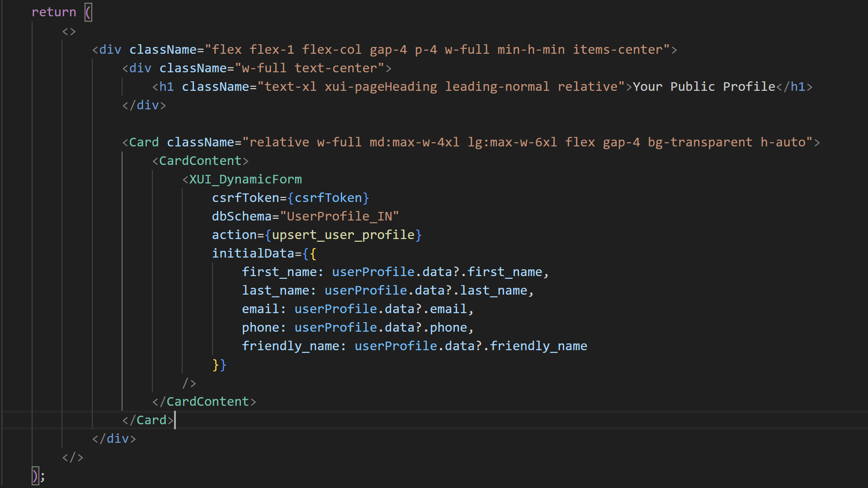Click the closing }} braces of initialData
This screenshot has width=868, height=488.
pyautogui.click(x=219, y=365)
